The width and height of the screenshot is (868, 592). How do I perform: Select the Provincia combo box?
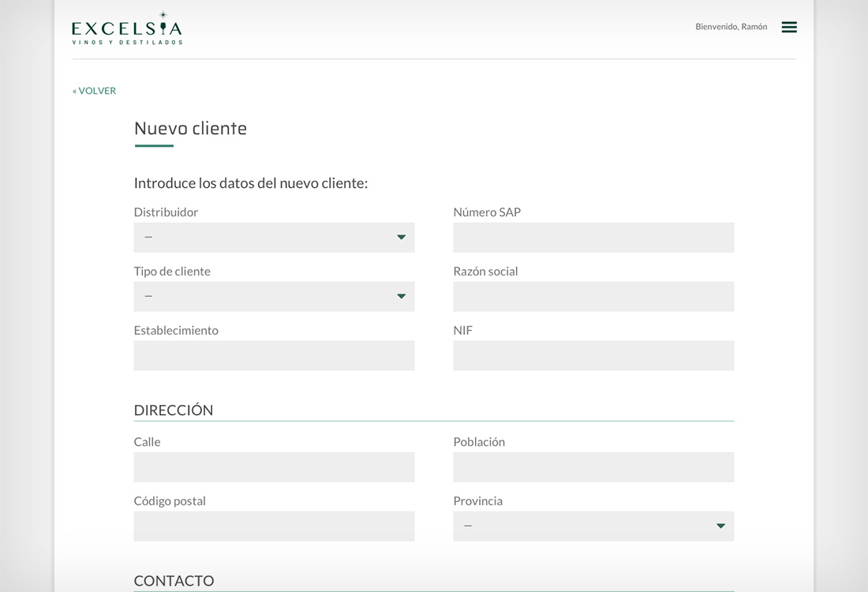(x=593, y=526)
